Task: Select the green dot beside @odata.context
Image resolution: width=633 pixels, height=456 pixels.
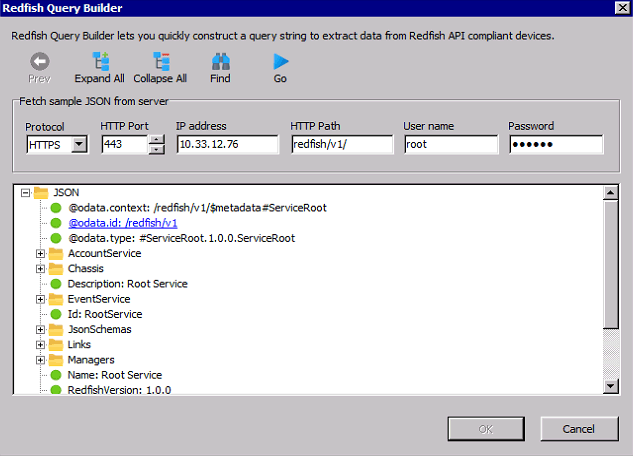Action: click(56, 208)
